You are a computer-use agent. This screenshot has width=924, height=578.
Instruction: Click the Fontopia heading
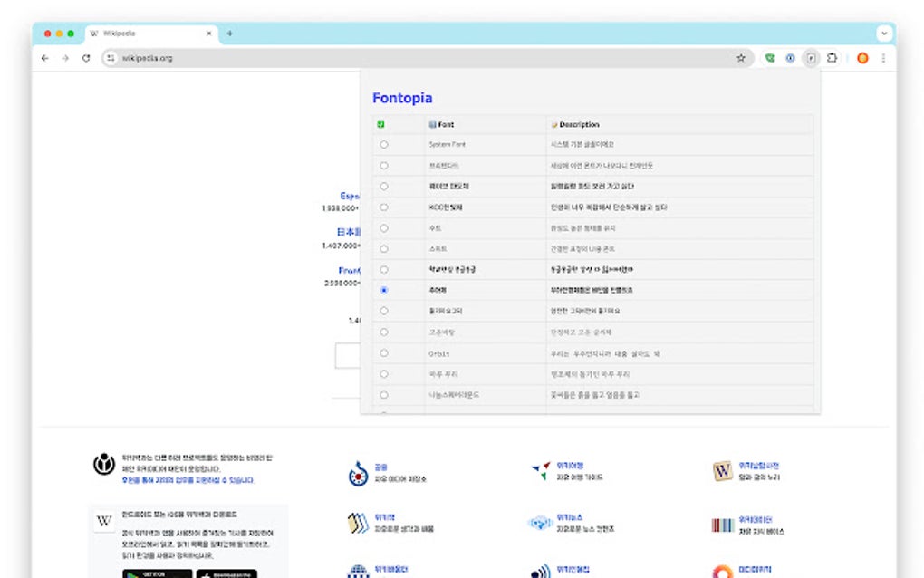click(401, 98)
